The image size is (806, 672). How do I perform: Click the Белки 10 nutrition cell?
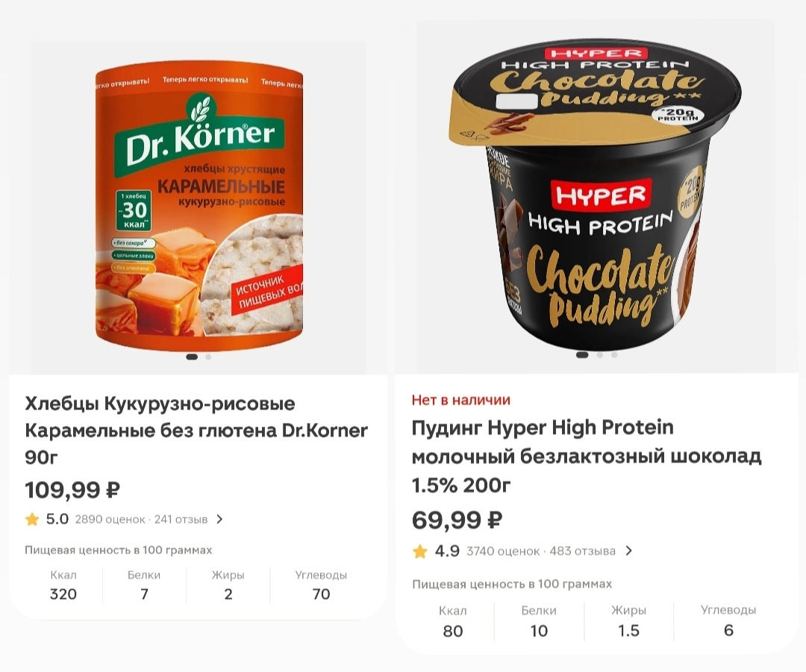(539, 621)
